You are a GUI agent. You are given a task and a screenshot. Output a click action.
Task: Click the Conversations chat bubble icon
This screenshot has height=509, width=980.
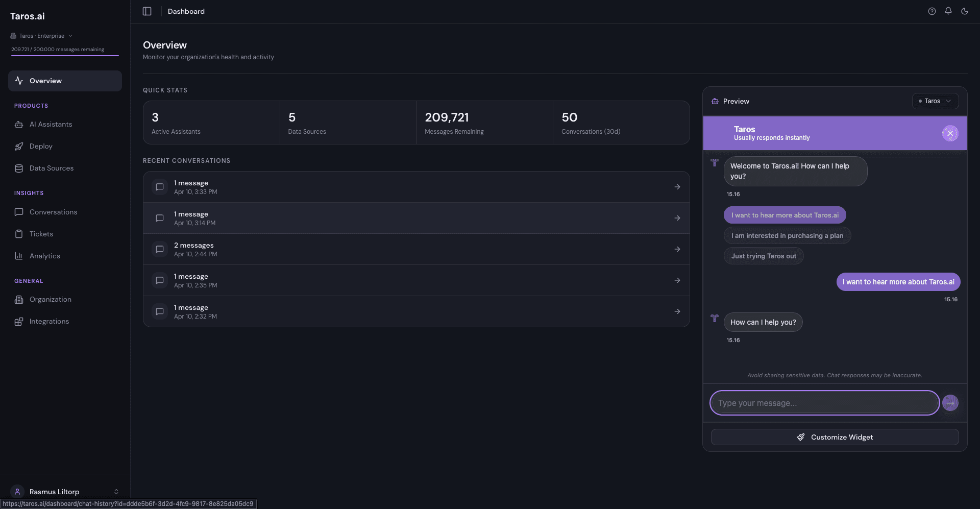[x=19, y=212]
